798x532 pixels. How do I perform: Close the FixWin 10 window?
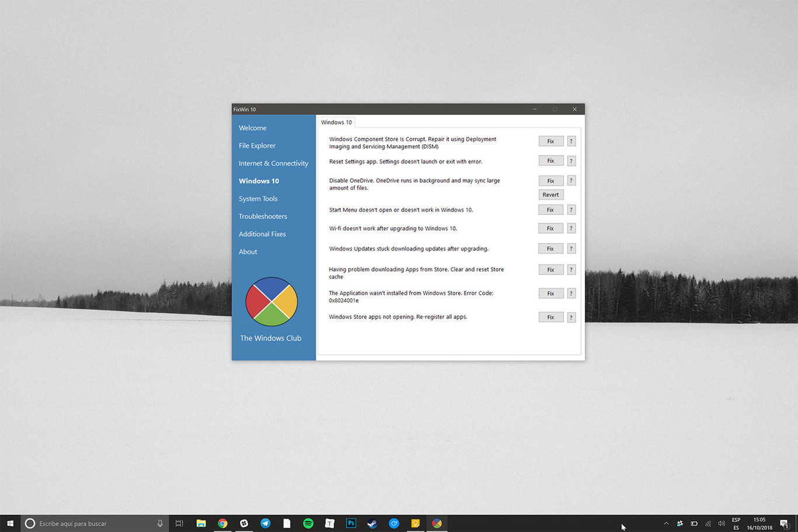[x=574, y=109]
